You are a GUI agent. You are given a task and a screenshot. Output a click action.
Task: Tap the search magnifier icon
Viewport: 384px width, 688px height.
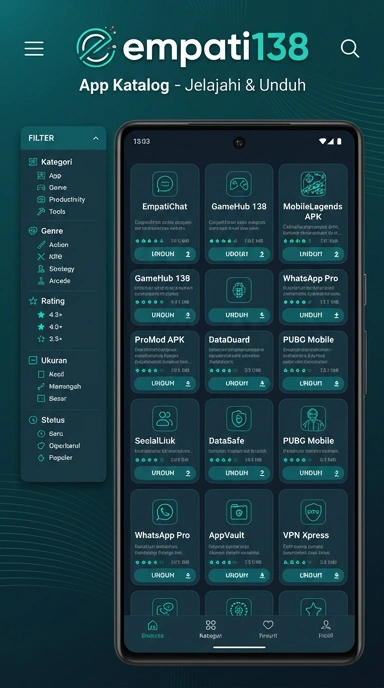(x=350, y=48)
